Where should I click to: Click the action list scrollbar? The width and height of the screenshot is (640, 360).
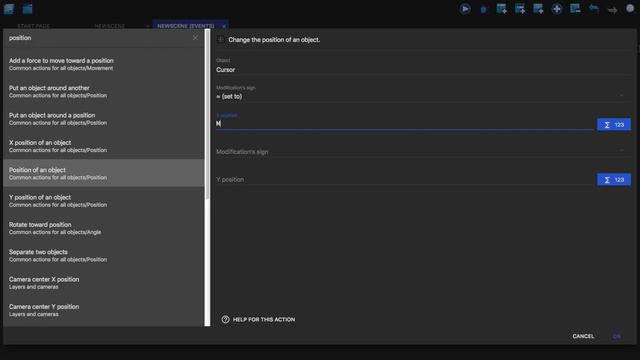pyautogui.click(x=207, y=114)
